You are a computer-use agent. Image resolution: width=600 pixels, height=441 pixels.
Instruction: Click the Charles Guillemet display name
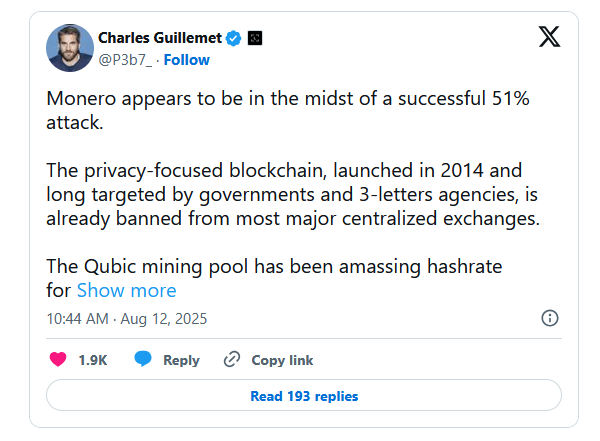(159, 38)
